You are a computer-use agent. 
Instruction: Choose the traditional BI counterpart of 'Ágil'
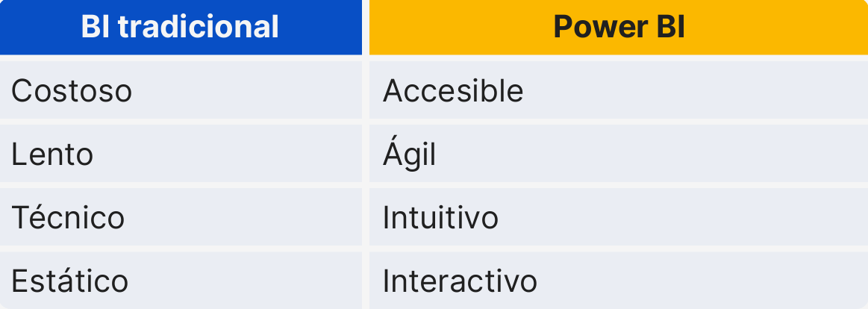(52, 154)
